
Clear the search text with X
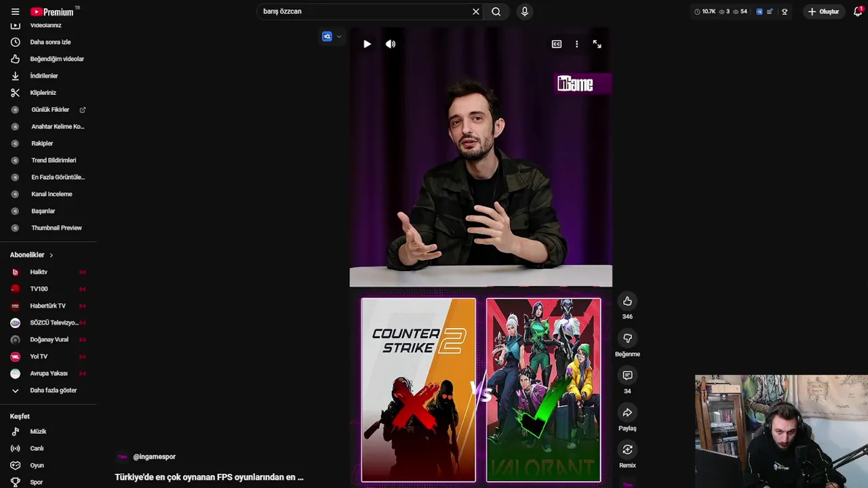point(475,12)
